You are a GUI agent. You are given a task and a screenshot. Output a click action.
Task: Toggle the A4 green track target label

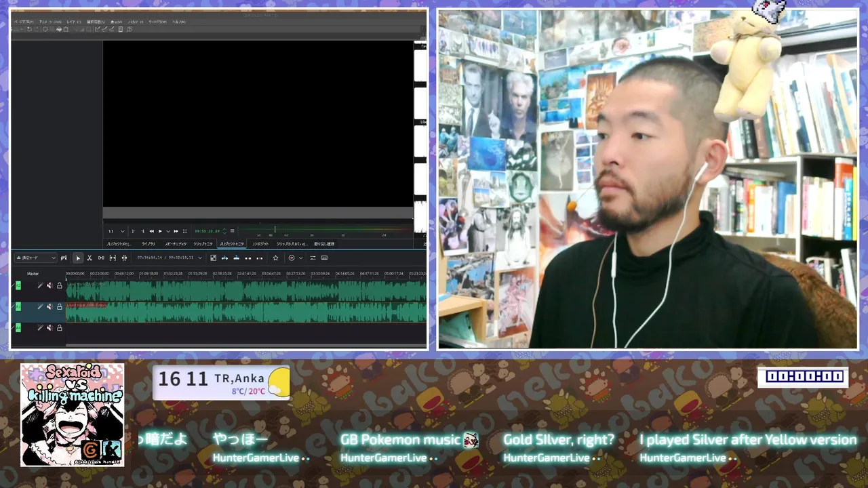[x=18, y=328]
